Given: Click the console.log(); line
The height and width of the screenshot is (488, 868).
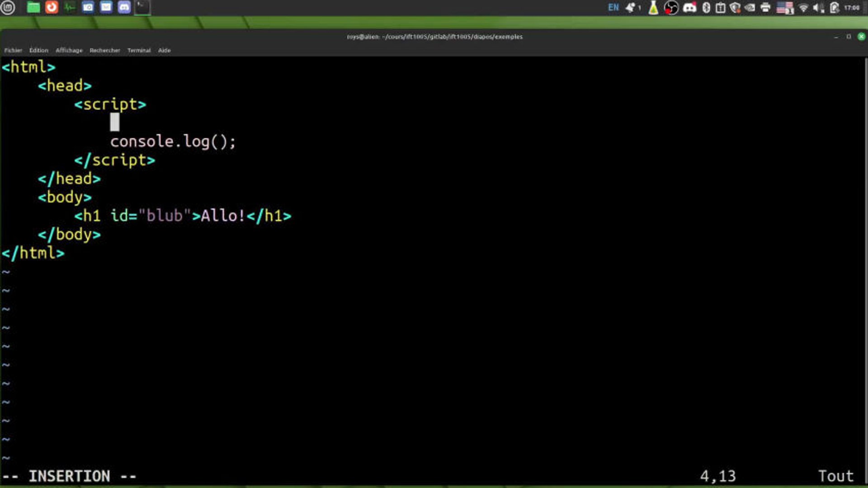Looking at the screenshot, I should point(173,141).
